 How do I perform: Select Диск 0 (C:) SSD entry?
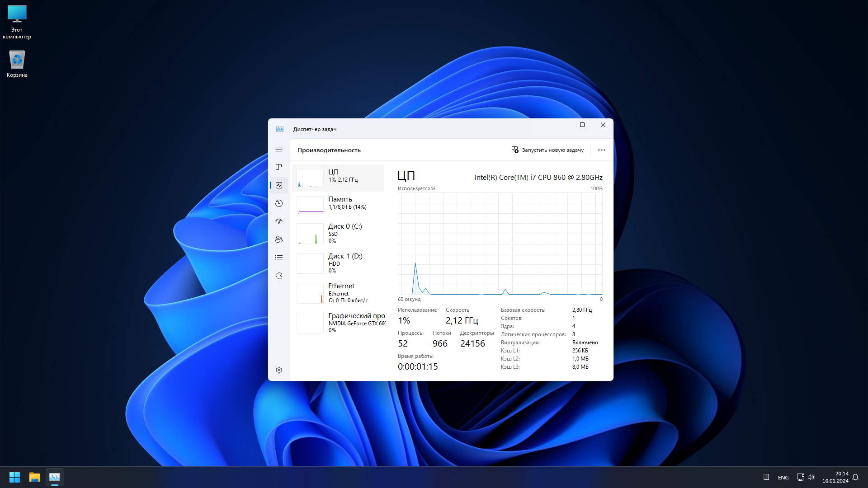point(338,233)
